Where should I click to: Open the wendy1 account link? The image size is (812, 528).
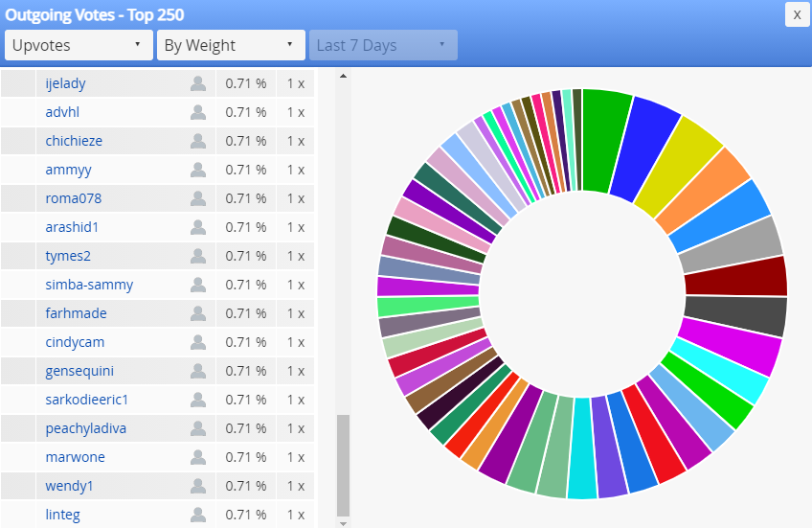pyautogui.click(x=69, y=486)
